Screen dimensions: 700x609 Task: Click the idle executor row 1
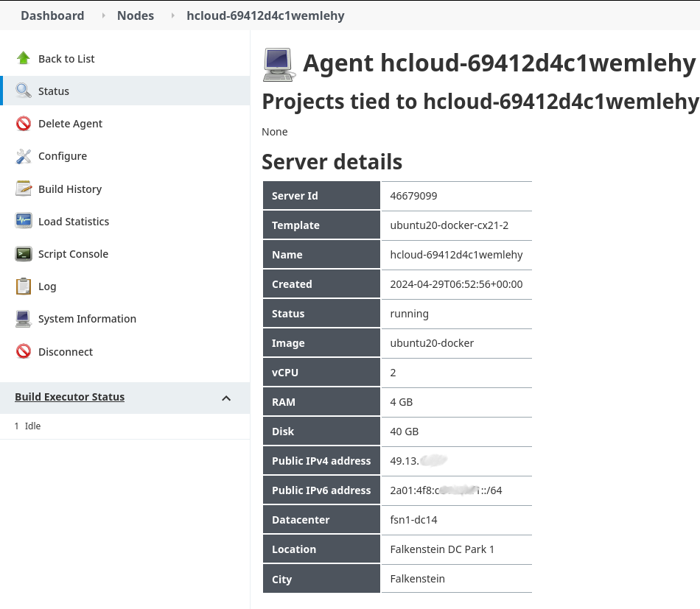click(125, 426)
